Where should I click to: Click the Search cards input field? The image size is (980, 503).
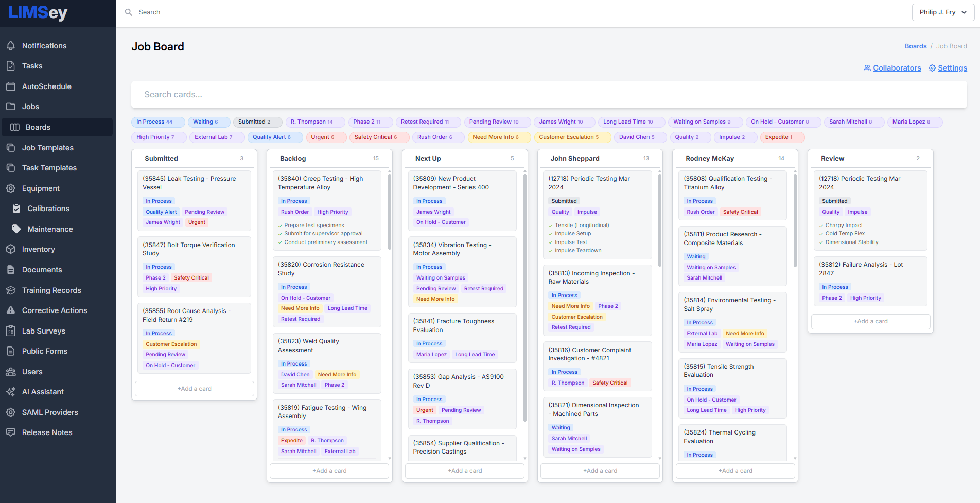coord(549,95)
